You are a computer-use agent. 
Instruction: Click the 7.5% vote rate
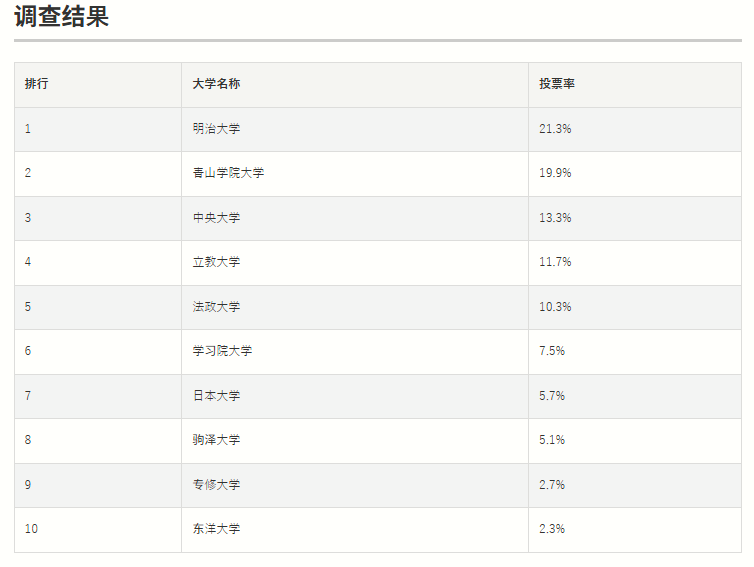point(552,351)
